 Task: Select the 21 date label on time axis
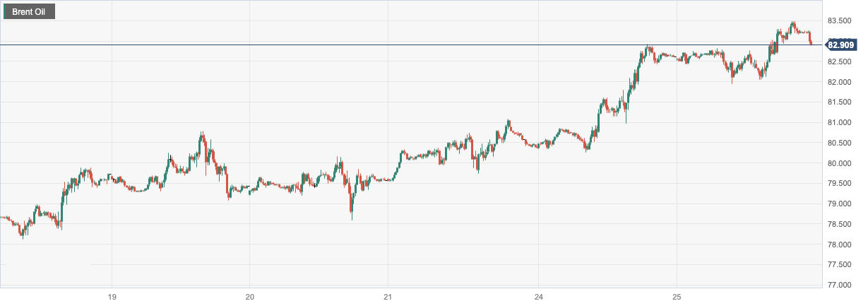pos(388,297)
